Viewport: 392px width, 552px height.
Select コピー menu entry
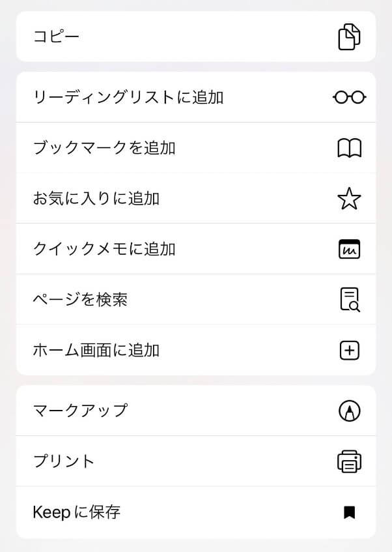(57, 36)
